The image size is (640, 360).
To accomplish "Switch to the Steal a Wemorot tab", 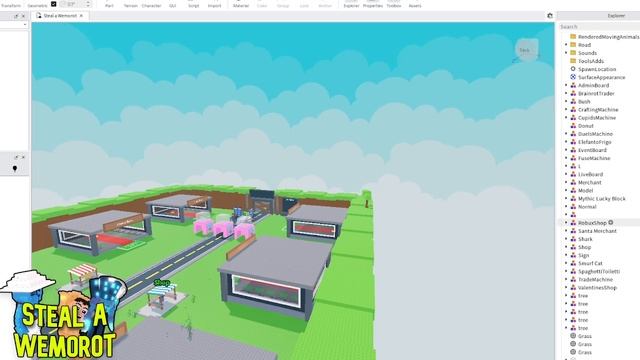I will pyautogui.click(x=60, y=16).
